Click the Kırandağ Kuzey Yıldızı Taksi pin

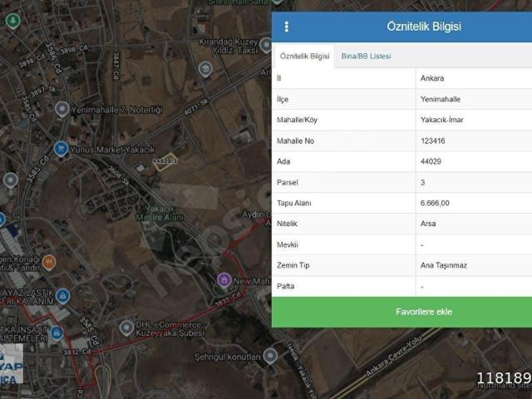(266, 45)
